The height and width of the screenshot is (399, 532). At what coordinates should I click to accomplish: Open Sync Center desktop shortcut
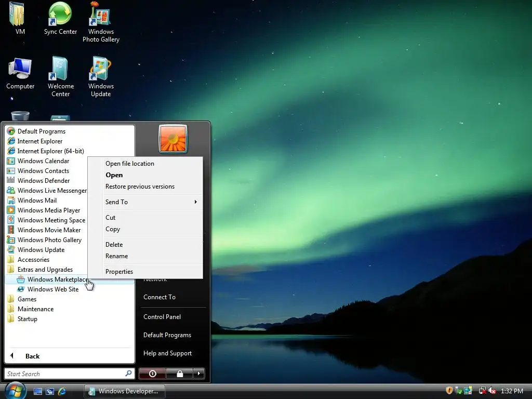click(x=60, y=18)
